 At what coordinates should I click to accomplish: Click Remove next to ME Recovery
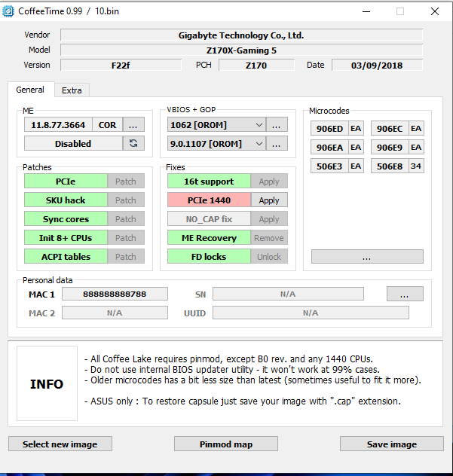(269, 238)
